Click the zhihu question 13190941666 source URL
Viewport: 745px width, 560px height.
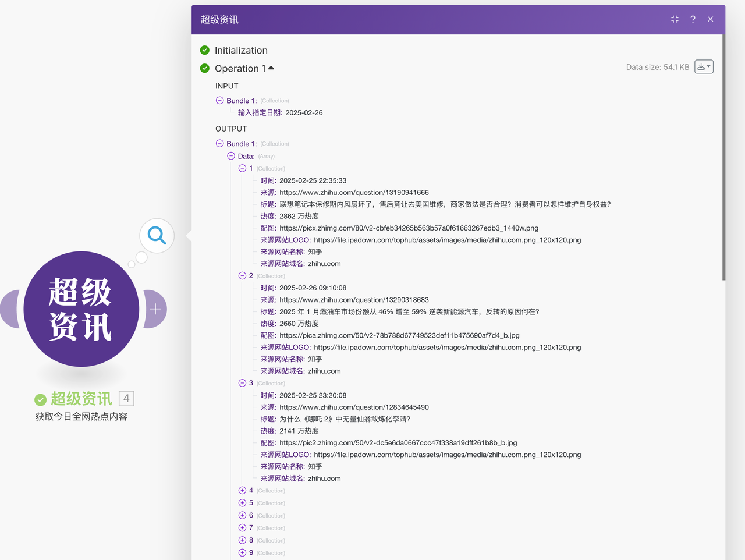tap(354, 193)
